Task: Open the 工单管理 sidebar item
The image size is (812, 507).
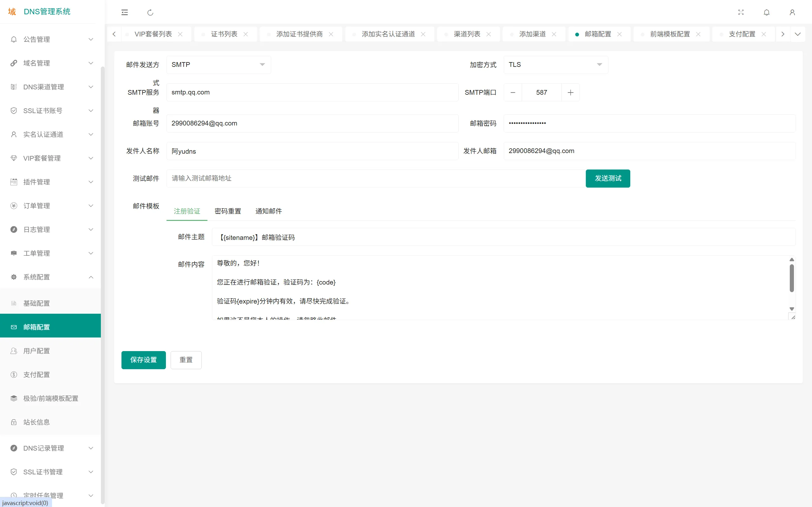Action: [x=37, y=253]
